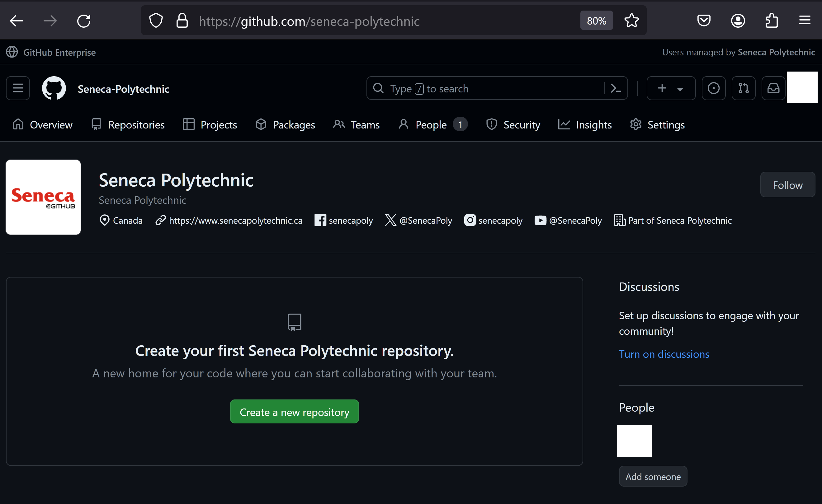Viewport: 822px width, 504px height.
Task: Click the GitHub Enterprise globe icon
Action: click(x=12, y=52)
